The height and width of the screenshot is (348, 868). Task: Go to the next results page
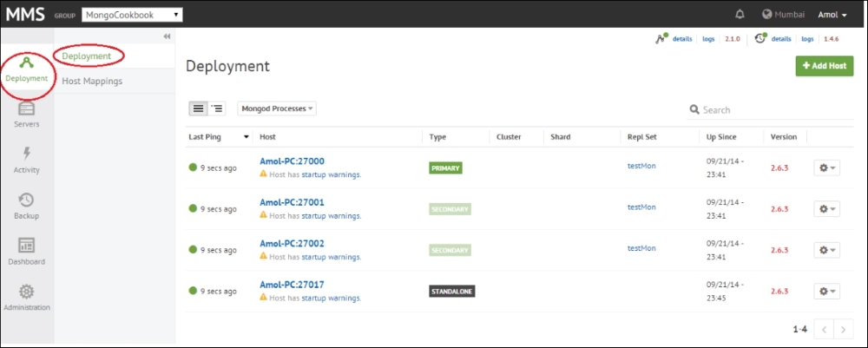click(843, 330)
